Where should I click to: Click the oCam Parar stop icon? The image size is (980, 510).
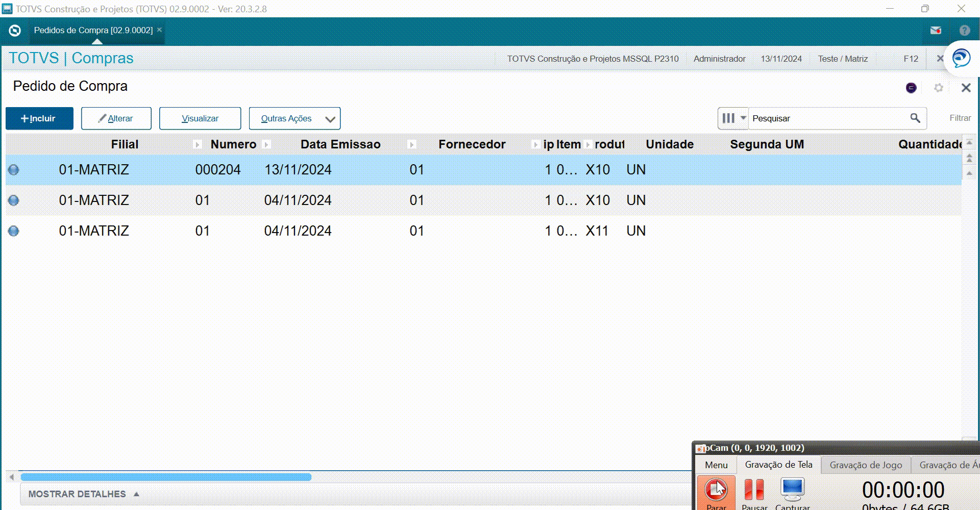(x=716, y=490)
